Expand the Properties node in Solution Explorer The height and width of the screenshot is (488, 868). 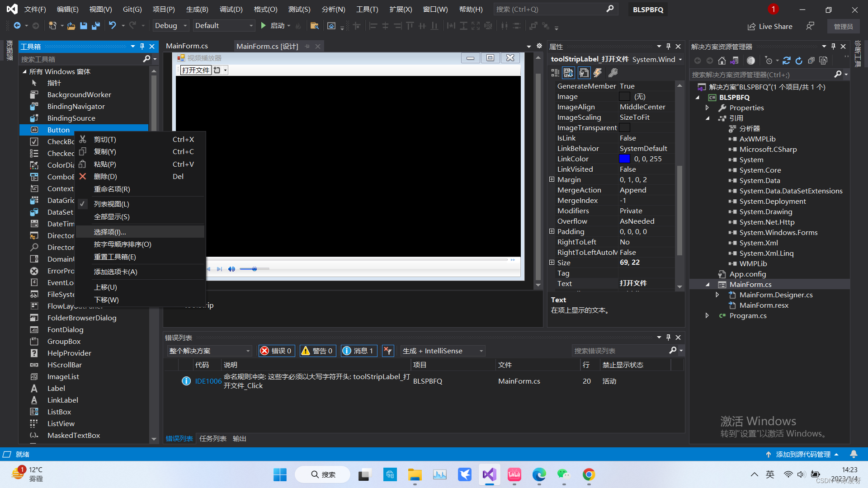[x=707, y=108]
